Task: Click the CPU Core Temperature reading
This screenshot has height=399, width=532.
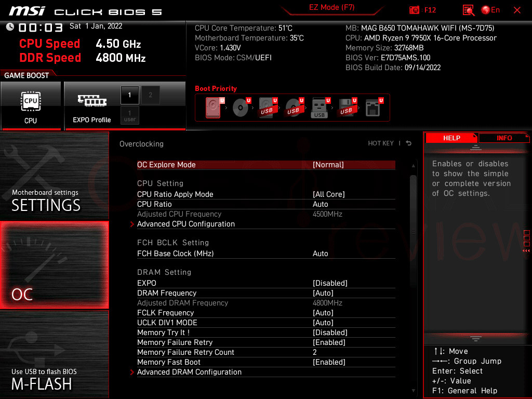Action: click(243, 28)
